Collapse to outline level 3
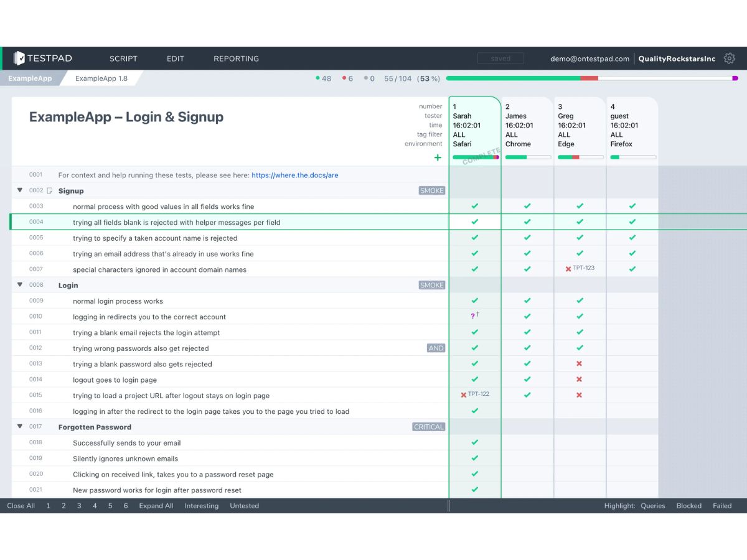The height and width of the screenshot is (560, 747). (x=79, y=506)
